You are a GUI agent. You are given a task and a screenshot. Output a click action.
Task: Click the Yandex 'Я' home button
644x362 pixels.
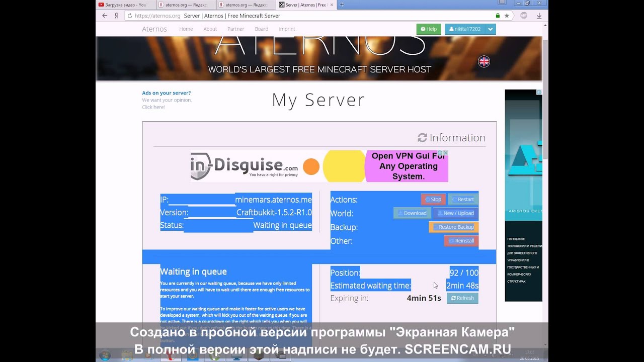(x=116, y=16)
